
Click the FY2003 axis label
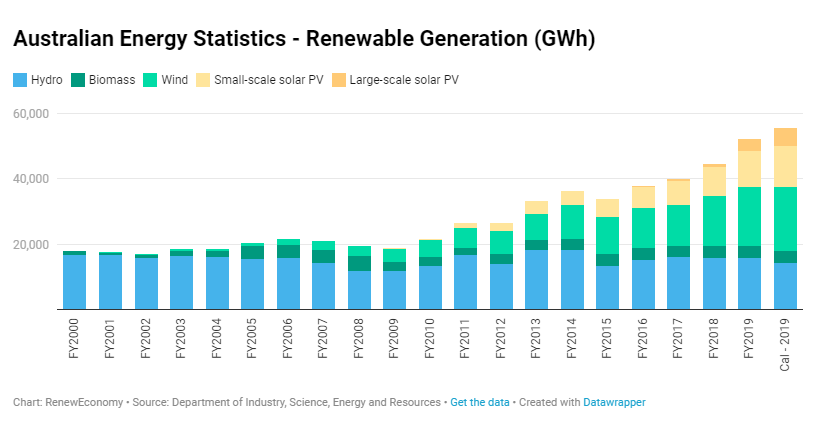pos(181,339)
